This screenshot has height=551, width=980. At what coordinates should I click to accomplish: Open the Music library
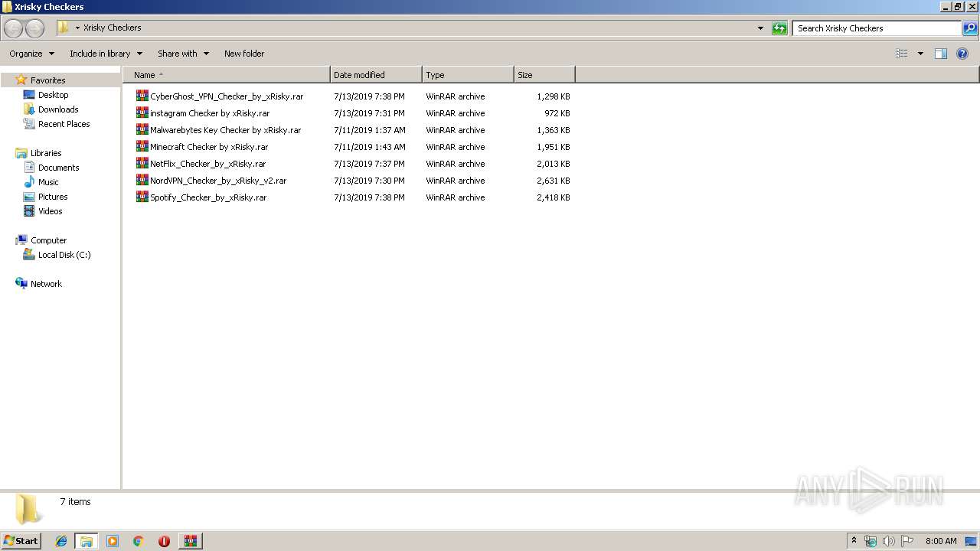point(48,182)
